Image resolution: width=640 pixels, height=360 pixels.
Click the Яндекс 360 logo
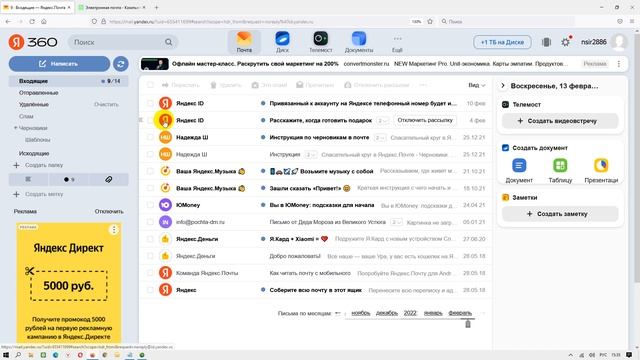[33, 42]
